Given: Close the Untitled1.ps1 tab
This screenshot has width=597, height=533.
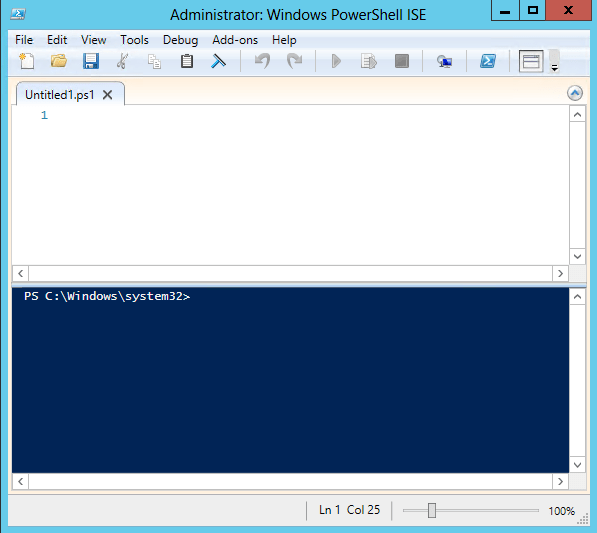Looking at the screenshot, I should (108, 95).
